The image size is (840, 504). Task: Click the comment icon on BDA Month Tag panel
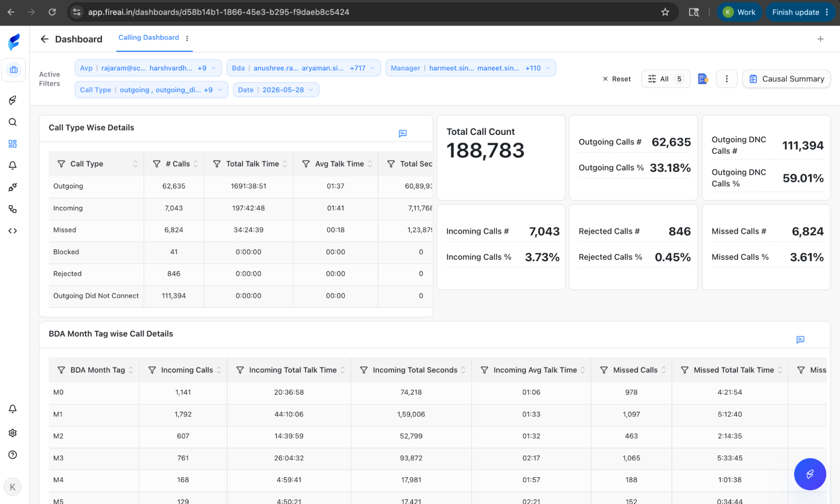[800, 339]
